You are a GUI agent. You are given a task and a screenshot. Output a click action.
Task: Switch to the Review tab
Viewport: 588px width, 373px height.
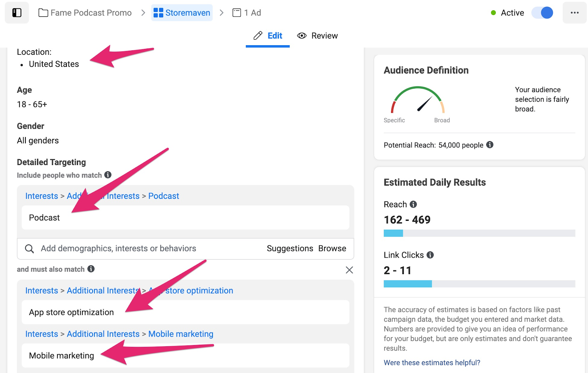pos(318,36)
